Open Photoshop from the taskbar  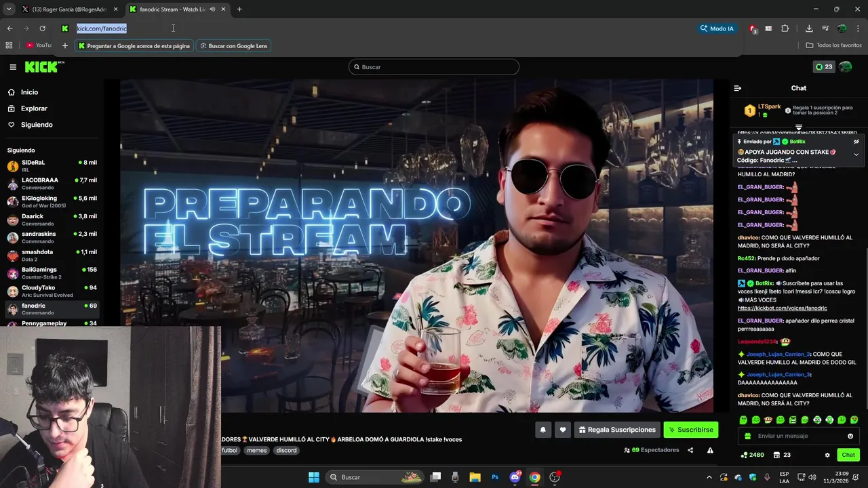coord(495,477)
